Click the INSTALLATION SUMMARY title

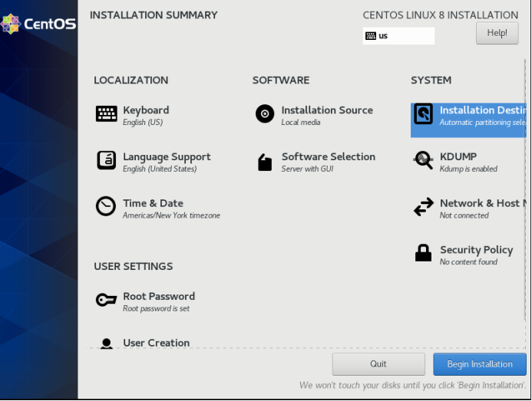(x=154, y=15)
